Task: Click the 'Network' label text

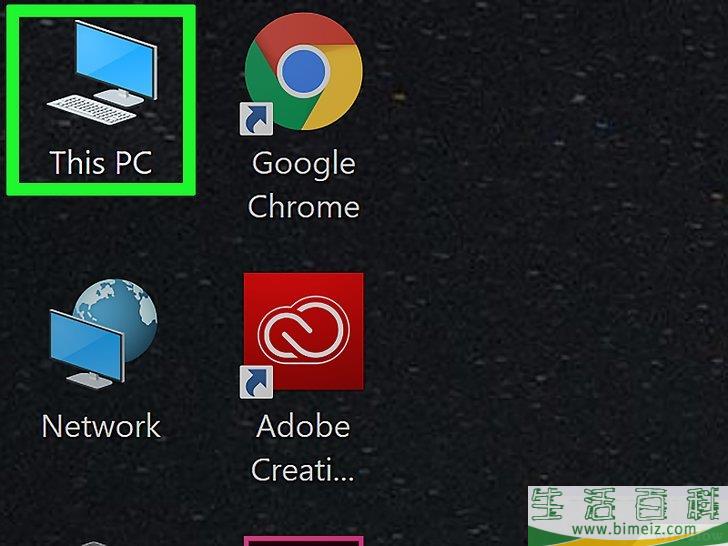Action: coord(101,426)
